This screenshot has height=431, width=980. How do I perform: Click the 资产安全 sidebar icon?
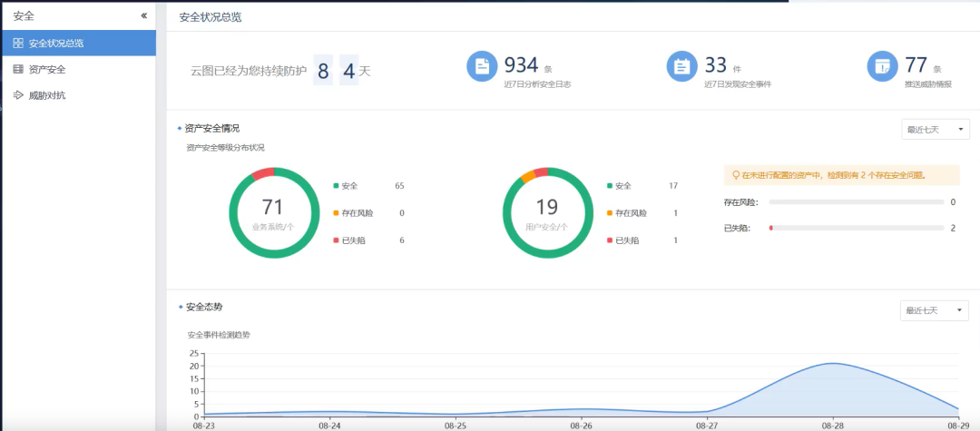point(18,69)
